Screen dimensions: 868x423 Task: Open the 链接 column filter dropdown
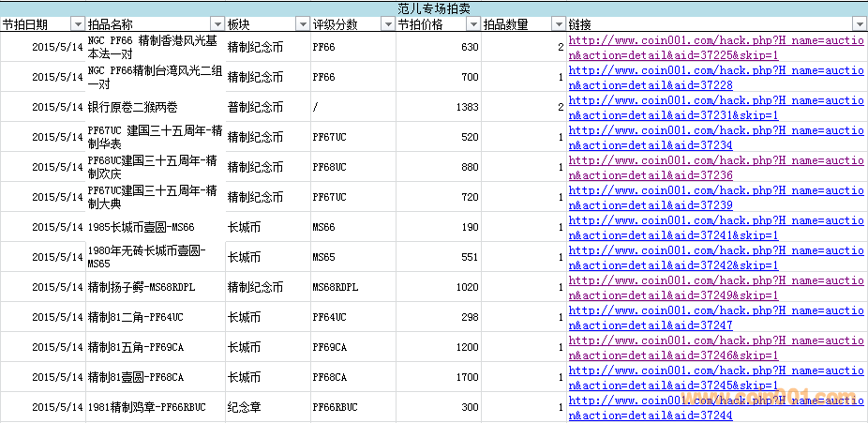(859, 24)
